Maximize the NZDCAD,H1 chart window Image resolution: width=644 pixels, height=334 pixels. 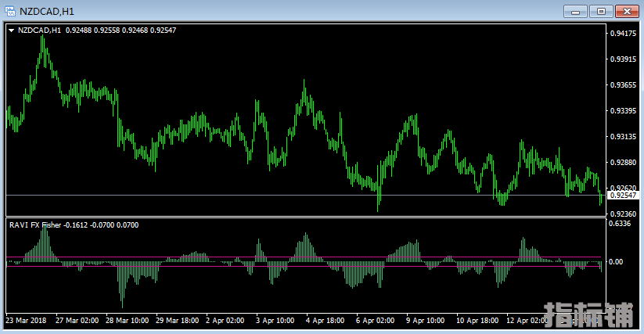tap(601, 11)
